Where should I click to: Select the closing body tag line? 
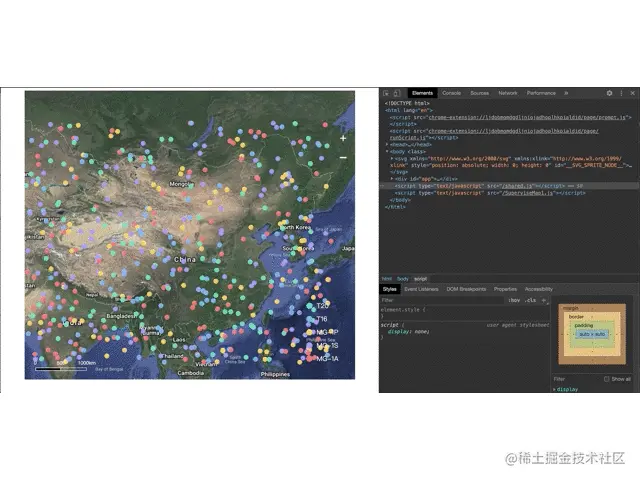point(400,200)
